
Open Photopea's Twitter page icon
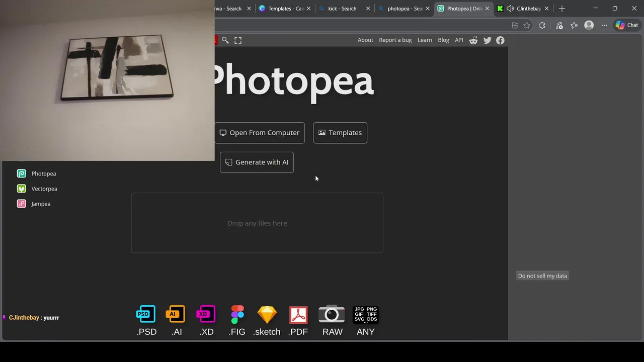click(487, 40)
